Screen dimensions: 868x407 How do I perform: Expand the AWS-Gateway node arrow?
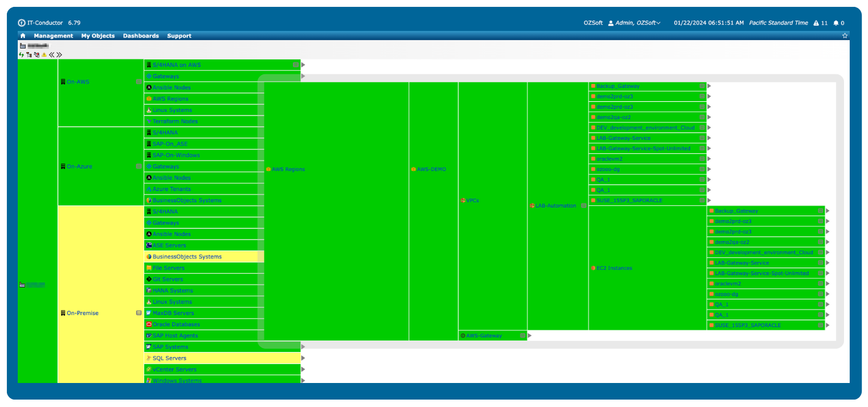click(530, 336)
